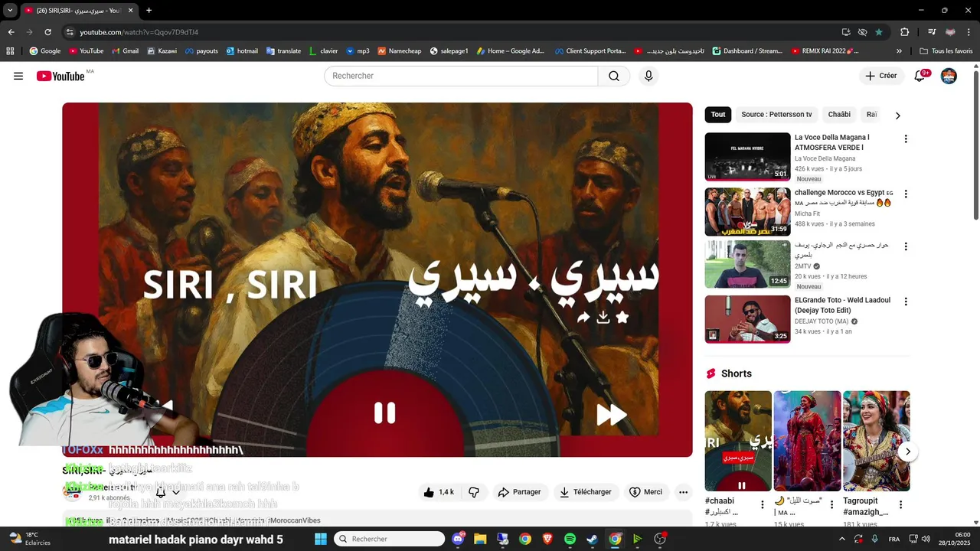
Task: Dislike the video with thumbs down
Action: click(474, 492)
